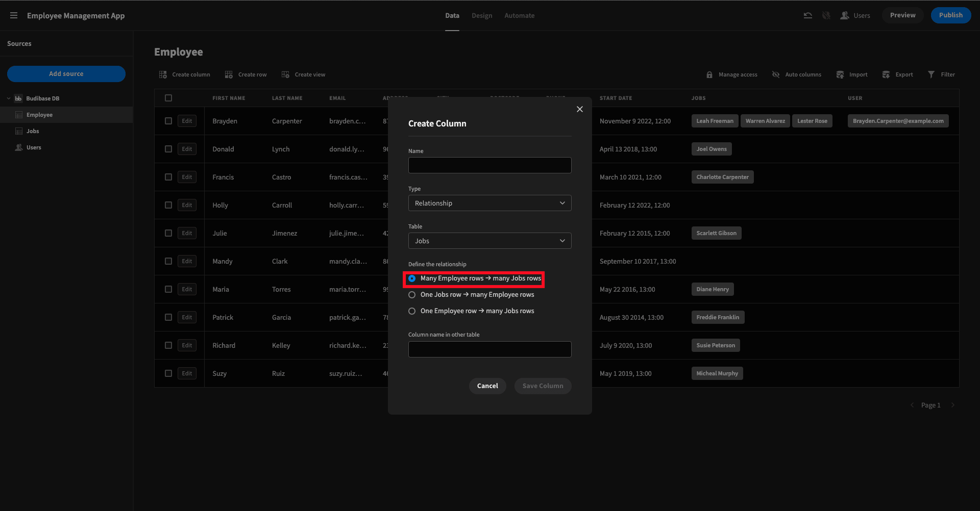Click the Import icon
Screen dimensions: 980x511
[840, 74]
